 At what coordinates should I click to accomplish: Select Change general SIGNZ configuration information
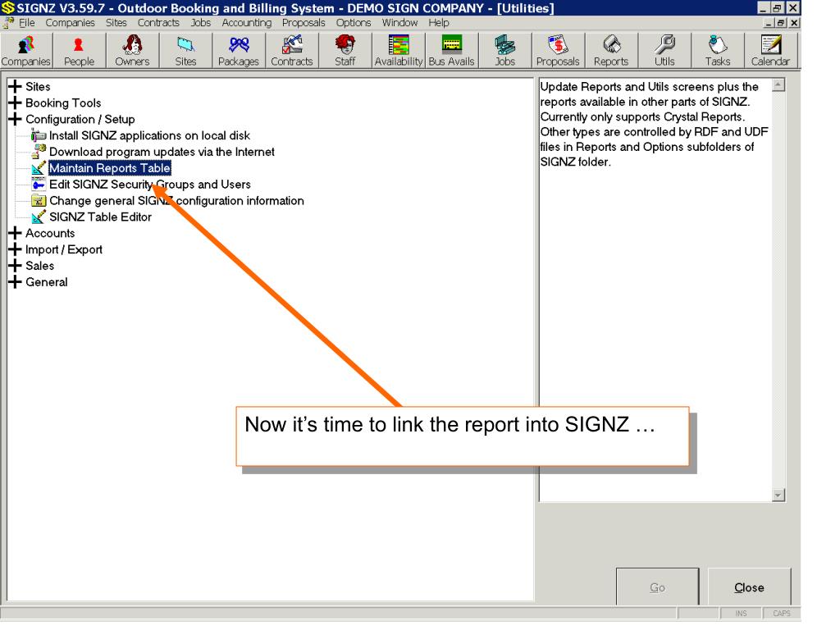pyautogui.click(x=177, y=200)
